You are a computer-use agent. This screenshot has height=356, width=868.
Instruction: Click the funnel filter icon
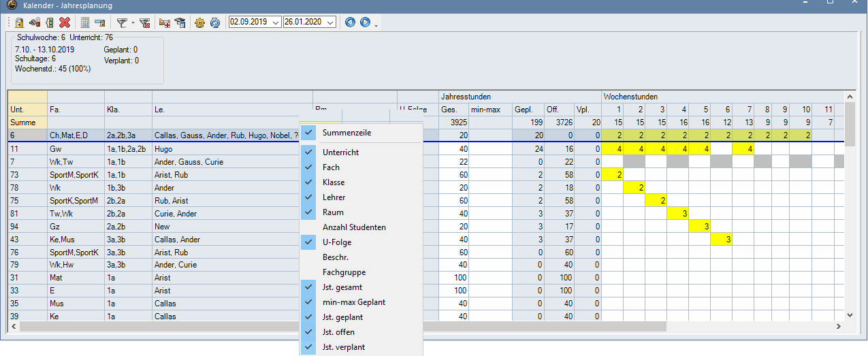(x=121, y=22)
